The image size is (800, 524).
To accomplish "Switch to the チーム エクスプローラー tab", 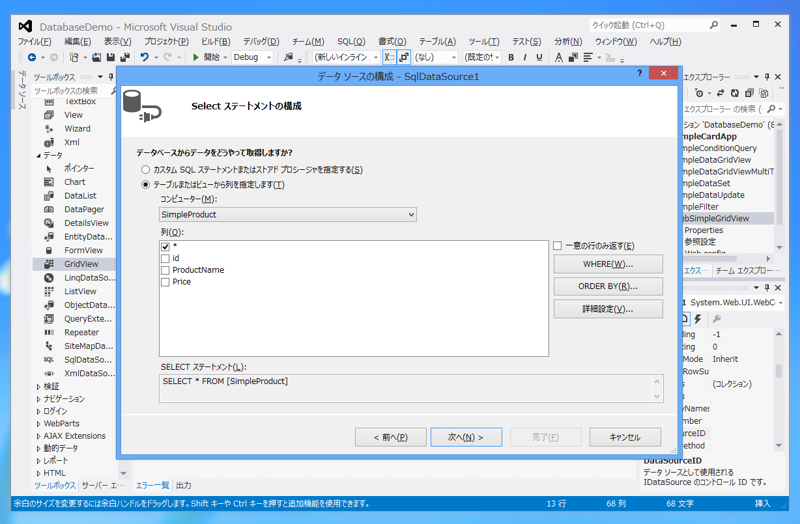I will click(747, 270).
